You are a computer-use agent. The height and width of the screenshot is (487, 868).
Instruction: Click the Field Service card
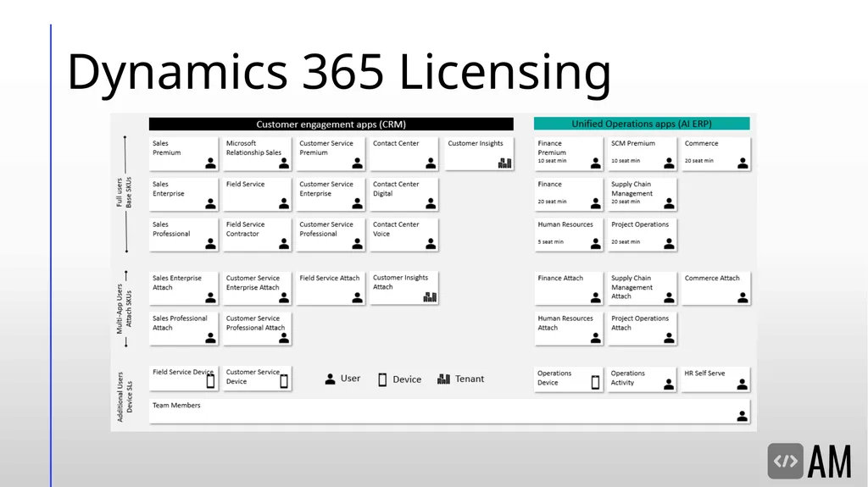(x=258, y=194)
